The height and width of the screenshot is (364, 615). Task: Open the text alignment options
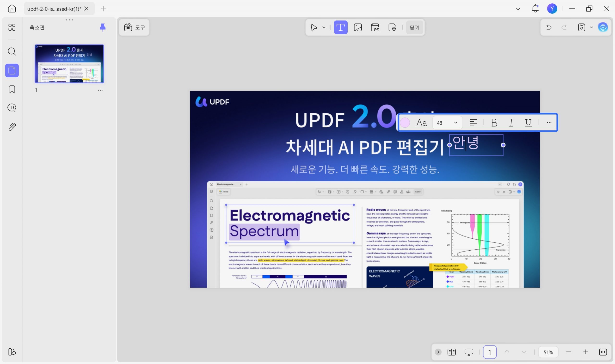[473, 123]
